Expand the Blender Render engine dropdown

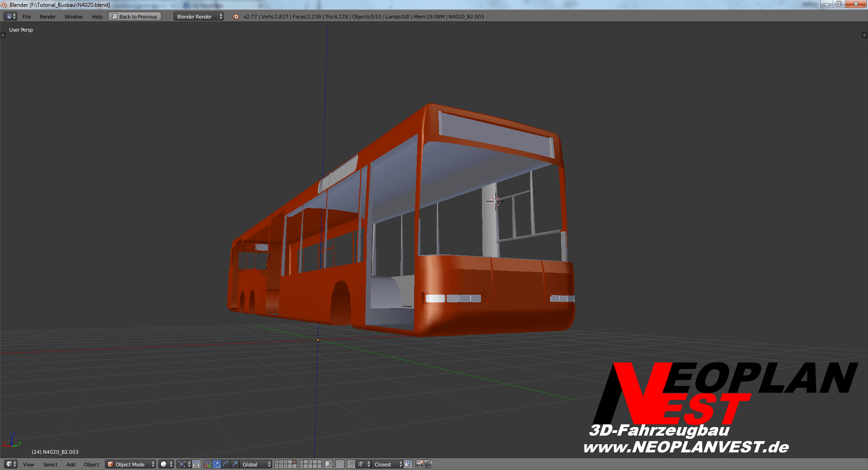click(198, 17)
